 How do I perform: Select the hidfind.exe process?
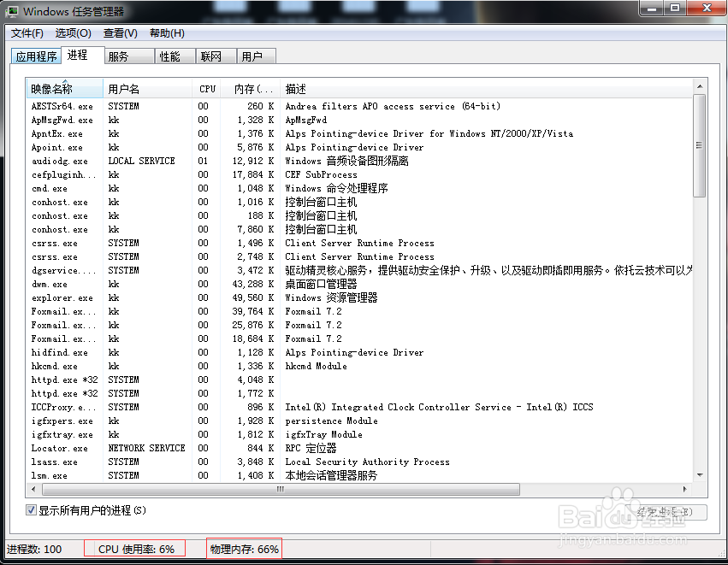[x=359, y=352]
